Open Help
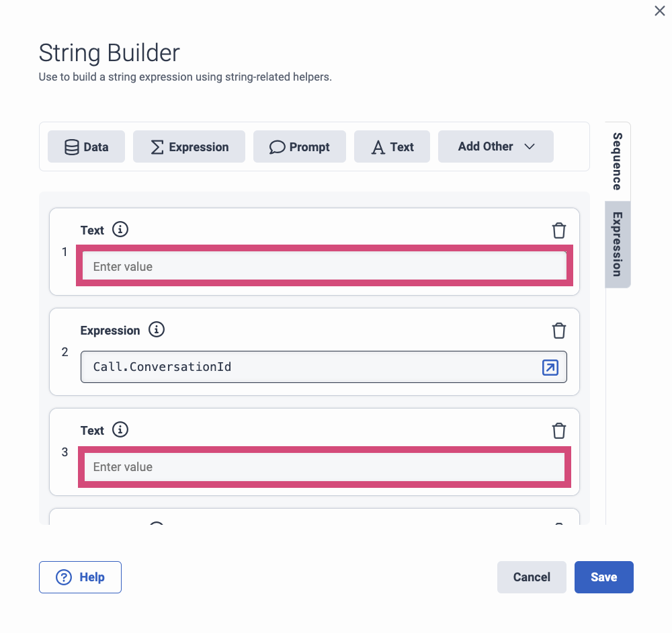The image size is (672, 633). coord(80,577)
